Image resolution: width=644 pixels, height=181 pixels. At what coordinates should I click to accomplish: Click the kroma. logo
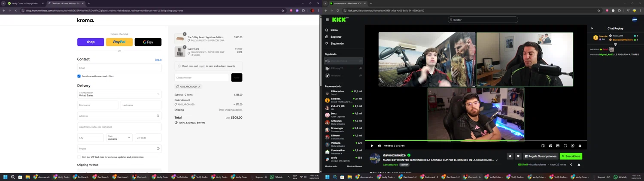85,20
